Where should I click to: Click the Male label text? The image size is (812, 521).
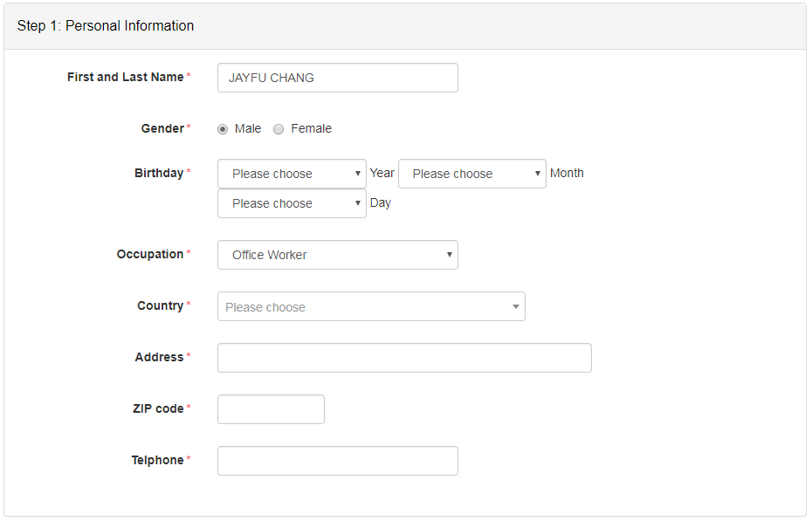[248, 129]
